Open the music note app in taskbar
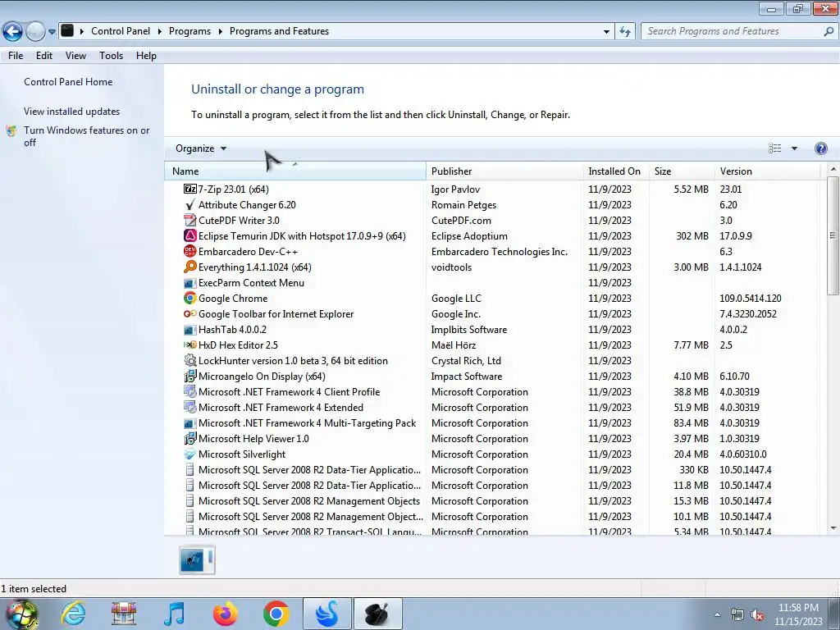 pos(175,614)
